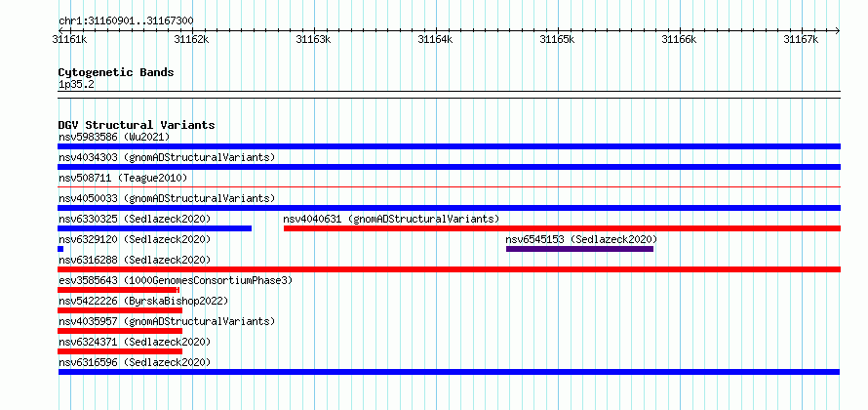Select the long red bar under nsv6316288
This screenshot has width=868, height=410.
tap(449, 269)
